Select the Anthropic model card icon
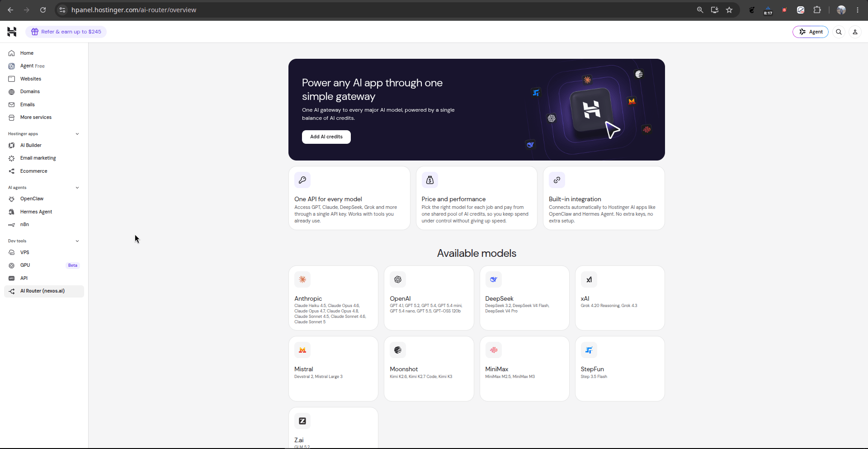The image size is (868, 449). pos(302,279)
